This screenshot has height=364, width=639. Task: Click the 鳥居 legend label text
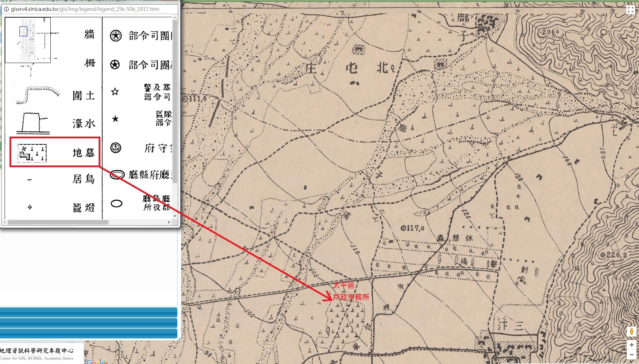pos(84,179)
